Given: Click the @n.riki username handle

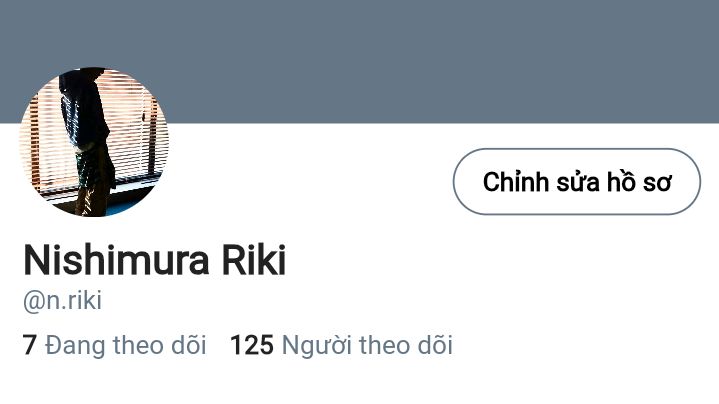Looking at the screenshot, I should (62, 301).
